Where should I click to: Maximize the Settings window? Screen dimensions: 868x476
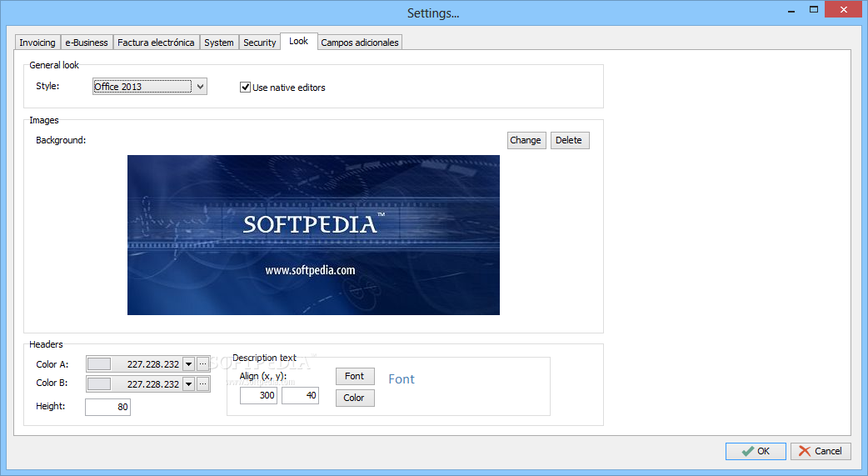(x=814, y=10)
